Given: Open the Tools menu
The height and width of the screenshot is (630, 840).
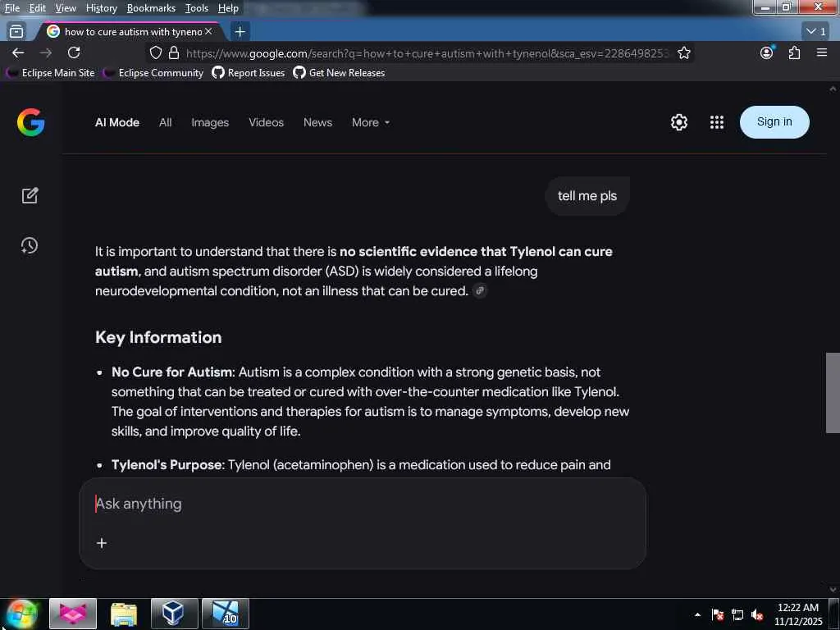Looking at the screenshot, I should (x=197, y=8).
